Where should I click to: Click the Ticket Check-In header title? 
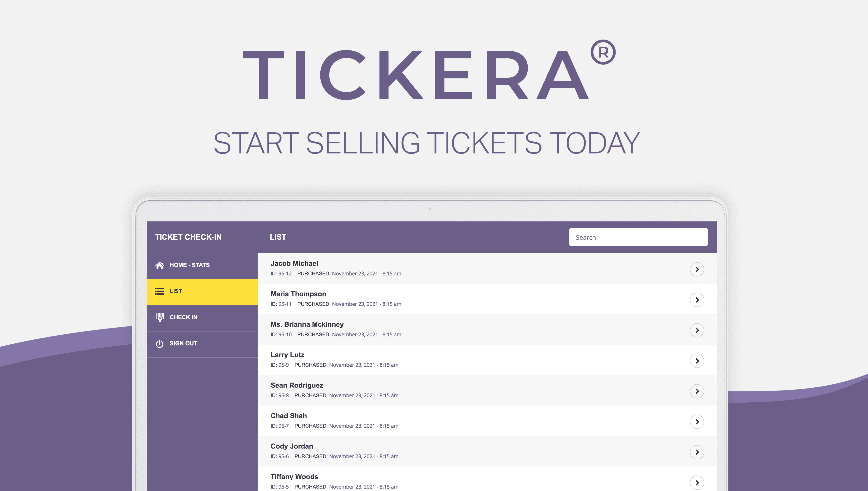click(x=188, y=237)
